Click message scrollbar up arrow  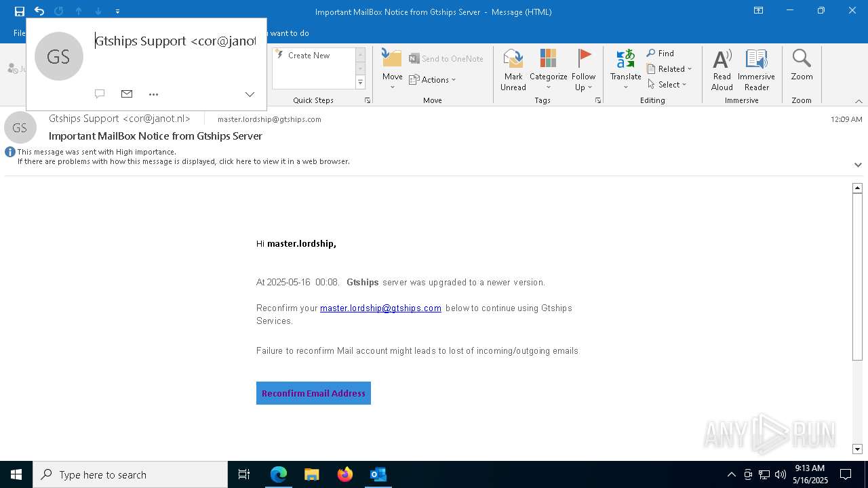click(x=857, y=188)
